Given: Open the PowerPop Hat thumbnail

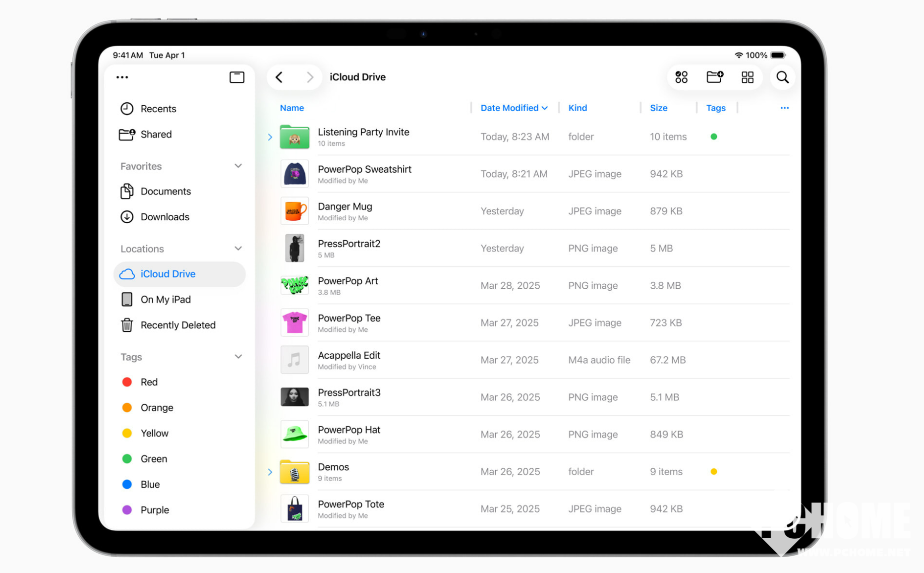Looking at the screenshot, I should [294, 435].
